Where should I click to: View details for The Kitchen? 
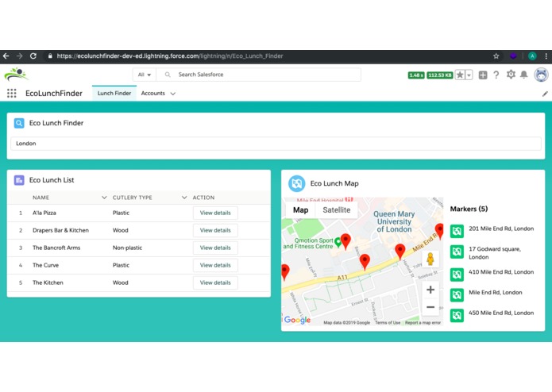(215, 282)
